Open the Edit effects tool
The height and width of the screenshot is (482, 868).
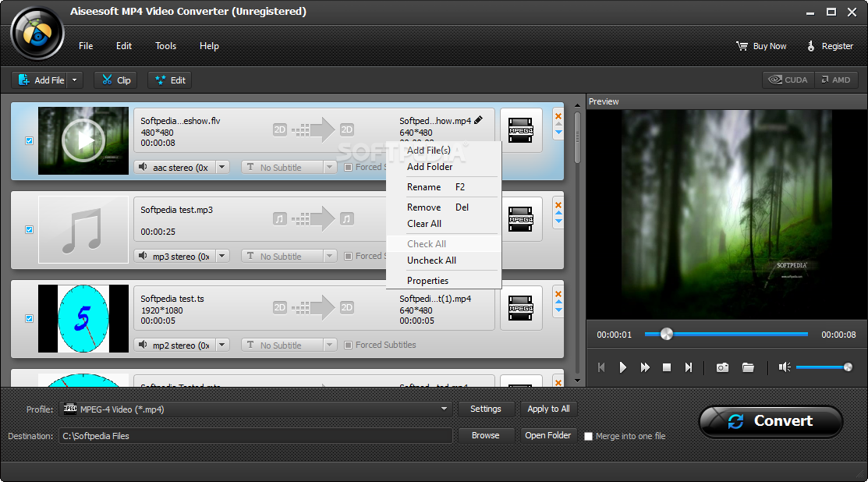(x=170, y=80)
